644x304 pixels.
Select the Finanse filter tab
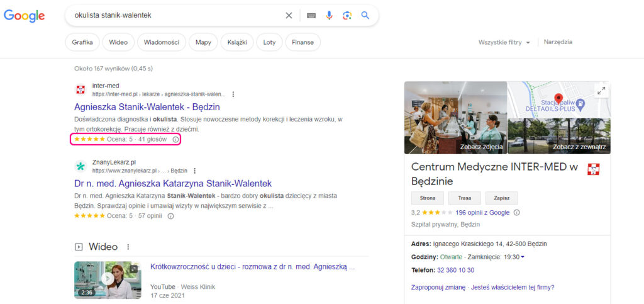coord(303,42)
